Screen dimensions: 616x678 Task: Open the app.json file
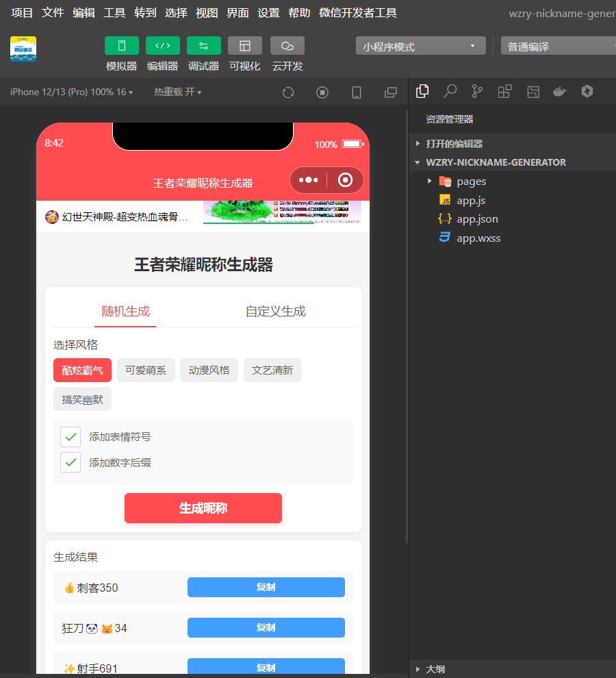(x=477, y=218)
